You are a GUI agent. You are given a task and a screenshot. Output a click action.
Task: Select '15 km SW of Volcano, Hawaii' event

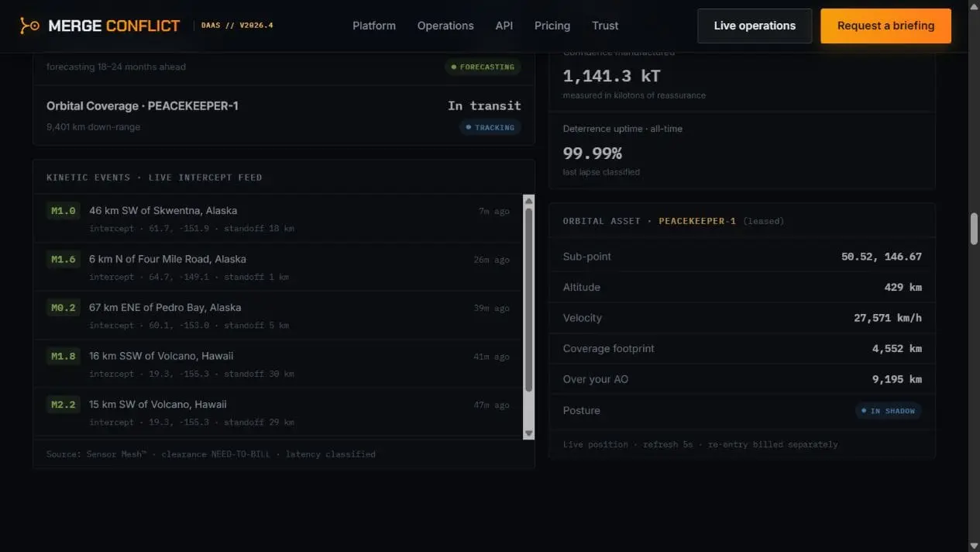coord(158,405)
